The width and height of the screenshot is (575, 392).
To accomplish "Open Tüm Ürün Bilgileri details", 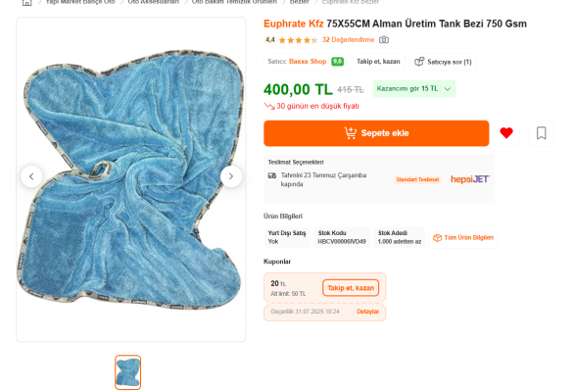I will click(463, 238).
